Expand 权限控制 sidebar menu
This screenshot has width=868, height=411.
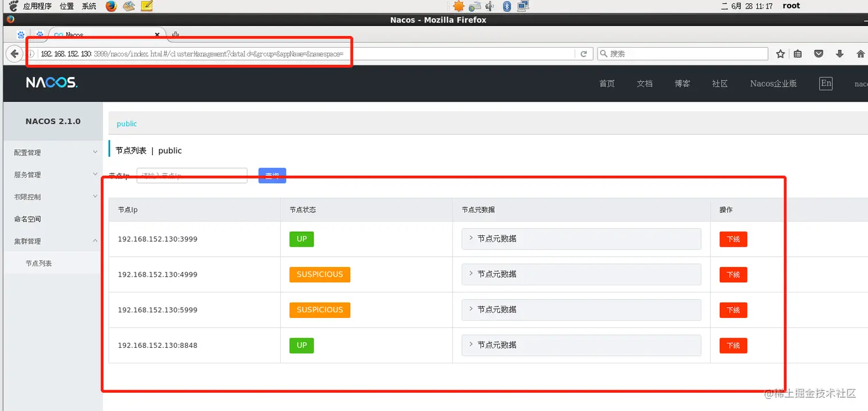click(x=53, y=197)
